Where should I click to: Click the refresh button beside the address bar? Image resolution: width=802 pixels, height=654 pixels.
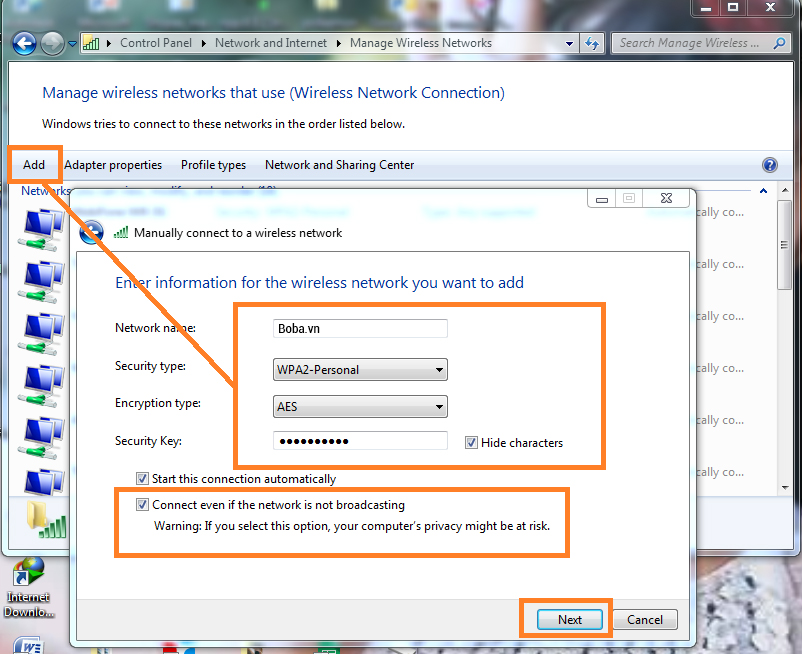(x=592, y=43)
